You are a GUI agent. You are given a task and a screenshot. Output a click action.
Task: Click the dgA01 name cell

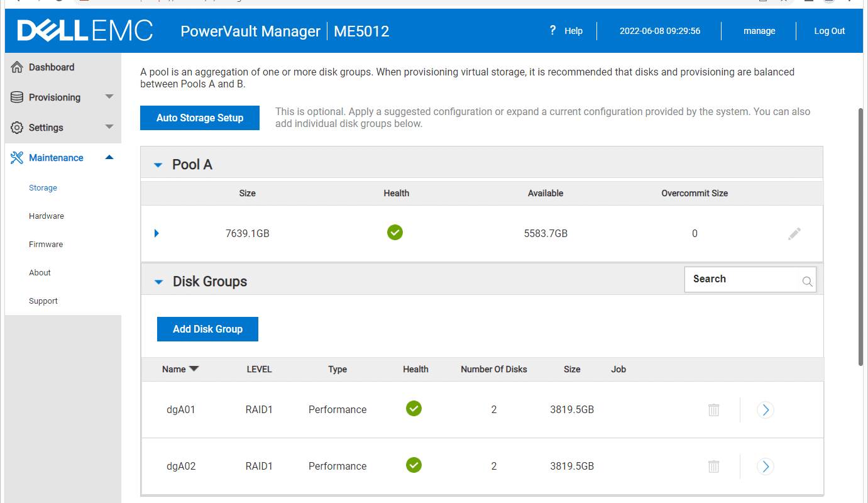tap(181, 410)
